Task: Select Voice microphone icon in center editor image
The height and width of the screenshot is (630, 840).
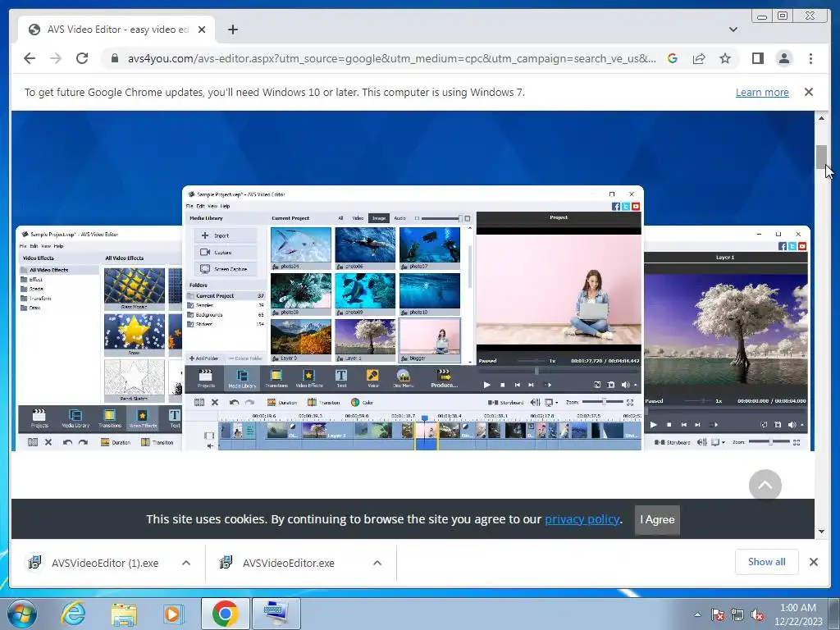Action: [373, 378]
